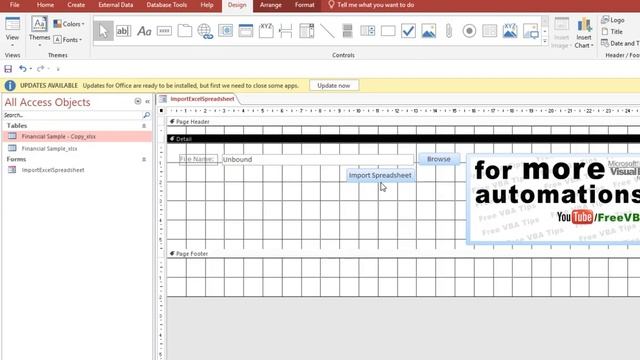640x360 pixels.
Task: Select the Bound Object Frame control
Action: (510, 31)
